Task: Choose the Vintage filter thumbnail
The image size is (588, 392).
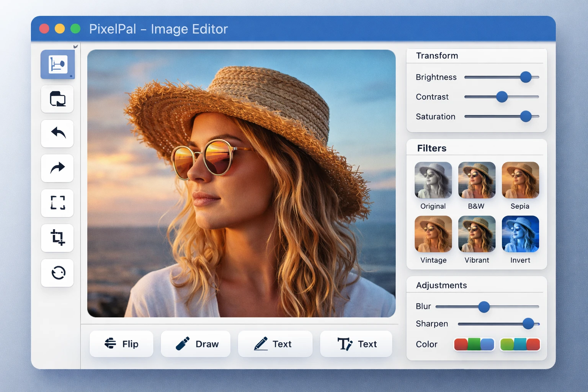Action: [x=433, y=234]
